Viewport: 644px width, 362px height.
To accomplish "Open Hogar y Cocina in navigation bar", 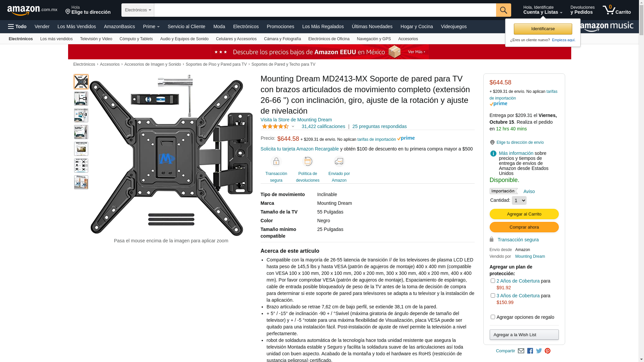I will [x=417, y=26].
